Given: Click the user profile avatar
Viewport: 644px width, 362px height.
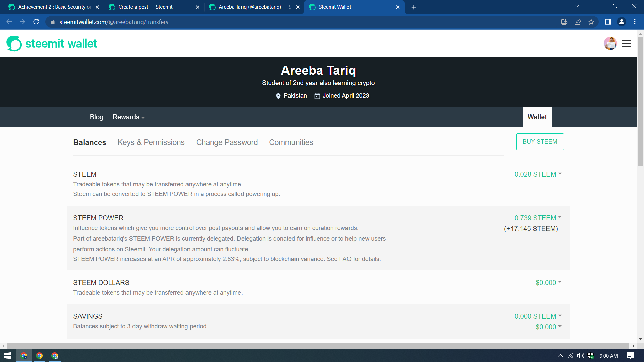Looking at the screenshot, I should pos(610,43).
